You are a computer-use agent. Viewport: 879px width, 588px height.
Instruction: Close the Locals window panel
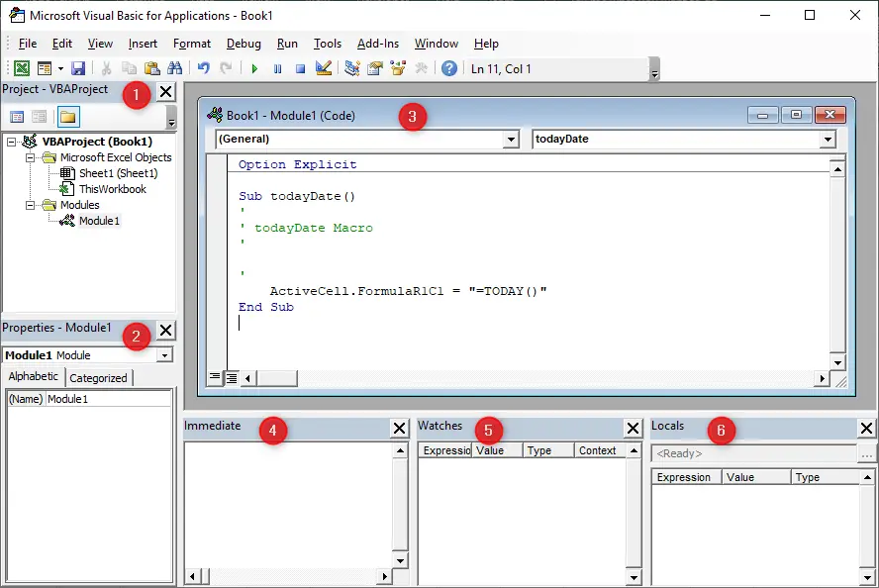click(866, 429)
